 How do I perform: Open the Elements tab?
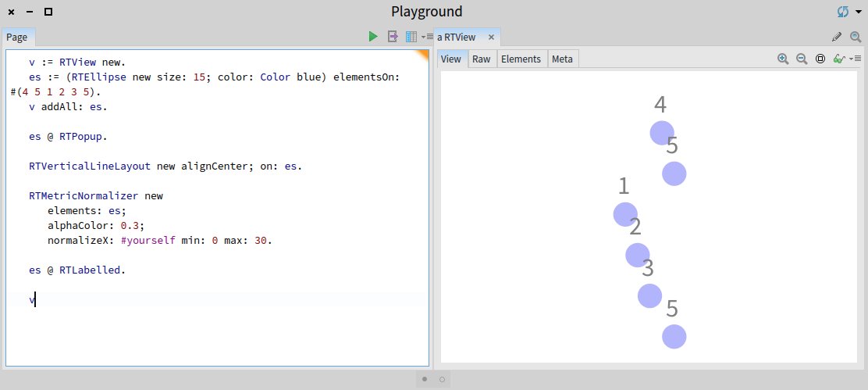[521, 59]
